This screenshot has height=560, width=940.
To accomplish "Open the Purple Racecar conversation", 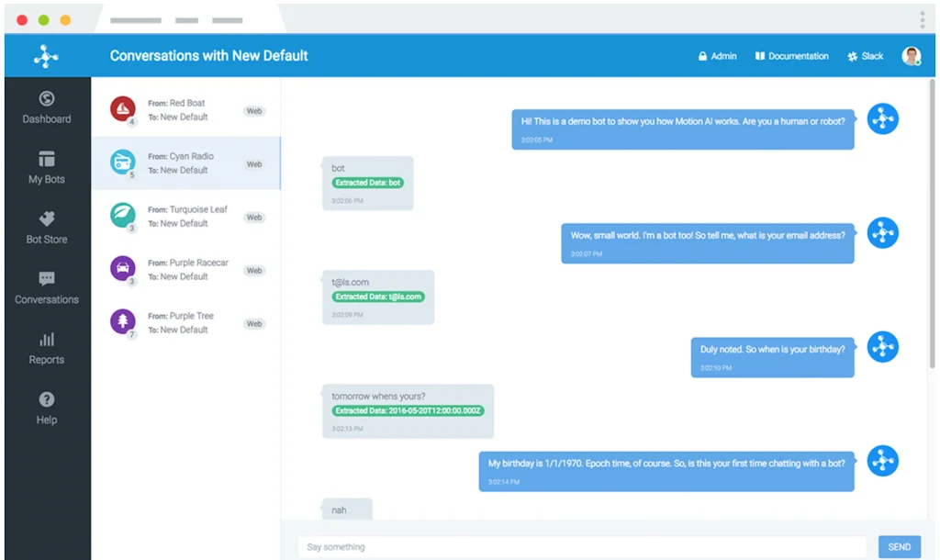I will click(x=188, y=269).
